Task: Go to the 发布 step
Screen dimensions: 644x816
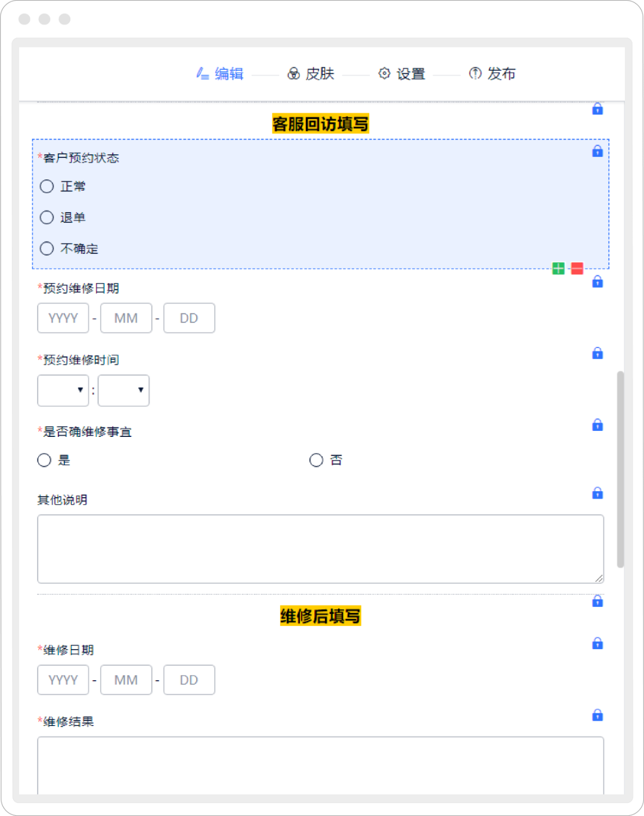Action: tap(492, 74)
